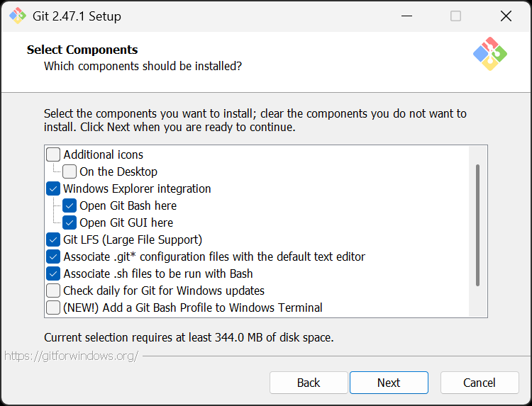Click the components list vertical scrollbar
Screen dimensions: 532x406
click(x=477, y=225)
